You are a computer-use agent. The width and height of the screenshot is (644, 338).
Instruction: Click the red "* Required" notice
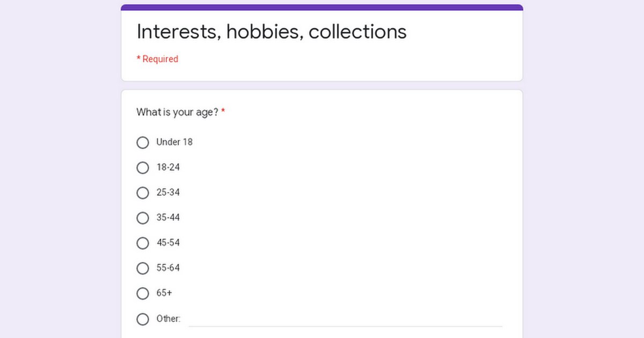(x=157, y=59)
